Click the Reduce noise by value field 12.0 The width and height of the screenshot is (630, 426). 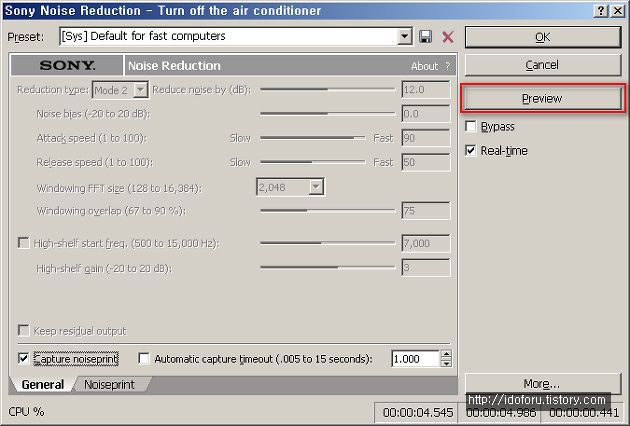(x=426, y=90)
